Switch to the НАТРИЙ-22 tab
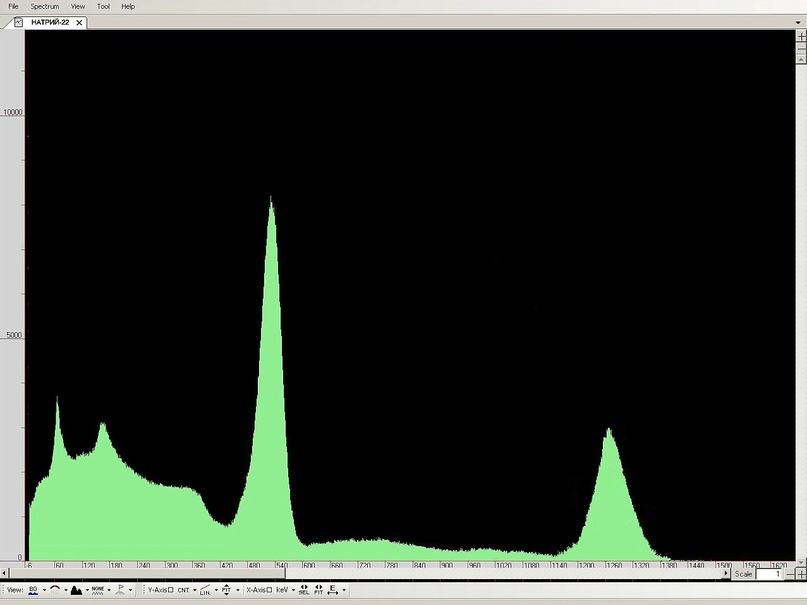 50,22
